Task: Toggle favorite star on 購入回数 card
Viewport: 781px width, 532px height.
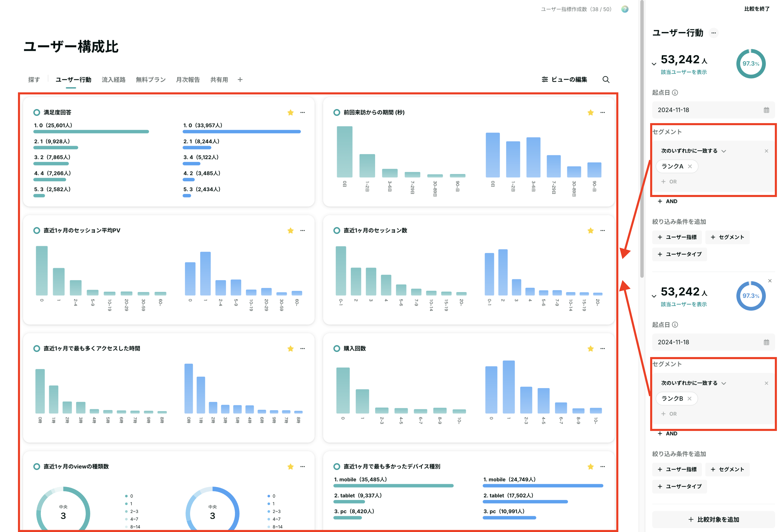Action: [590, 349]
